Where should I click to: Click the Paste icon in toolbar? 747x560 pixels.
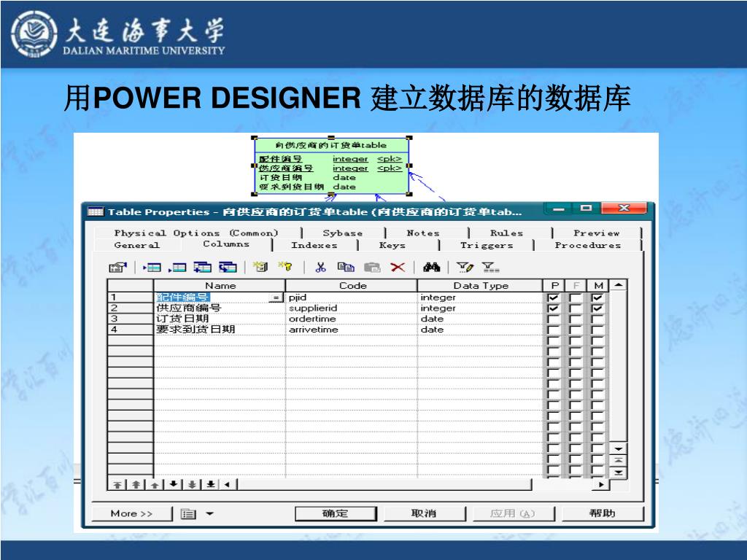[x=372, y=268]
